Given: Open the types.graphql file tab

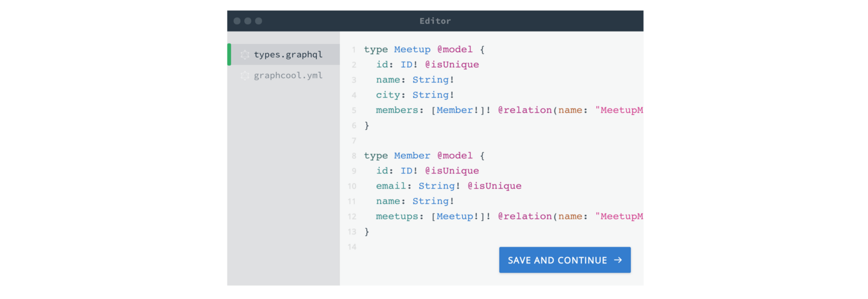Looking at the screenshot, I should pyautogui.click(x=284, y=54).
